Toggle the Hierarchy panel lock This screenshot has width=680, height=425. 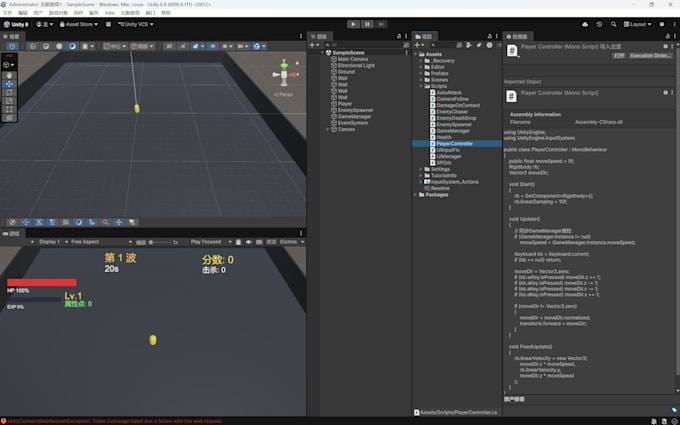click(399, 36)
